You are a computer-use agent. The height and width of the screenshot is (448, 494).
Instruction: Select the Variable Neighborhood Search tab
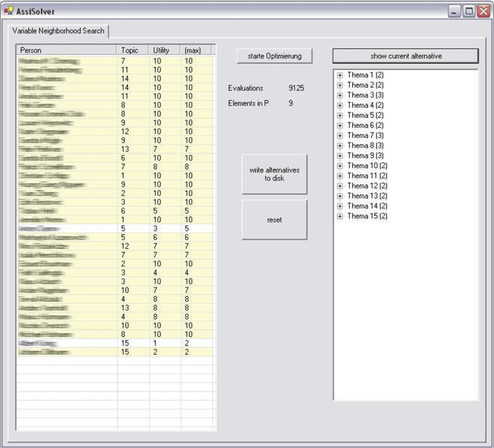point(59,31)
